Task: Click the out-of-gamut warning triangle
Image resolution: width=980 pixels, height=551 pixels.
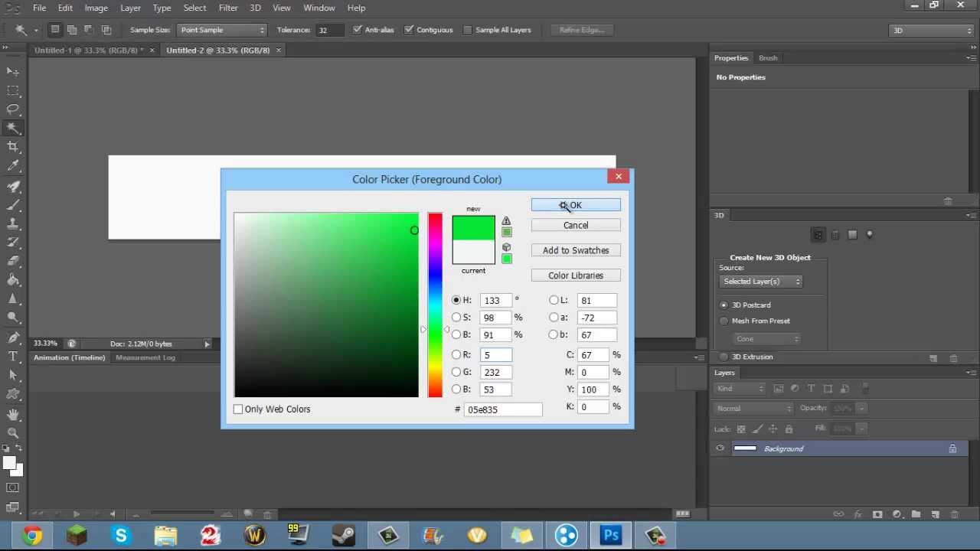Action: coord(506,221)
